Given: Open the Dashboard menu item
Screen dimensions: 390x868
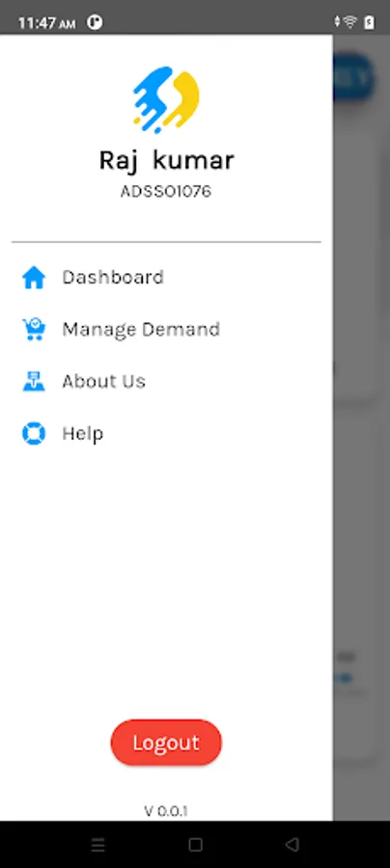Looking at the screenshot, I should pos(166,278).
